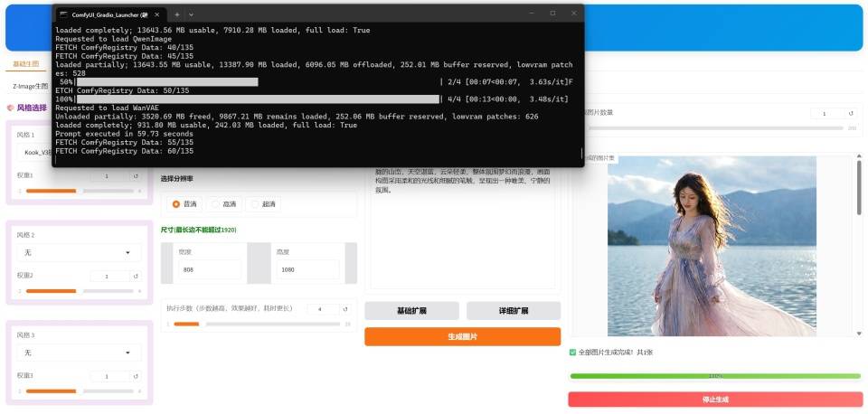
Task: Click the 高度 input field showing 1080
Action: click(307, 269)
